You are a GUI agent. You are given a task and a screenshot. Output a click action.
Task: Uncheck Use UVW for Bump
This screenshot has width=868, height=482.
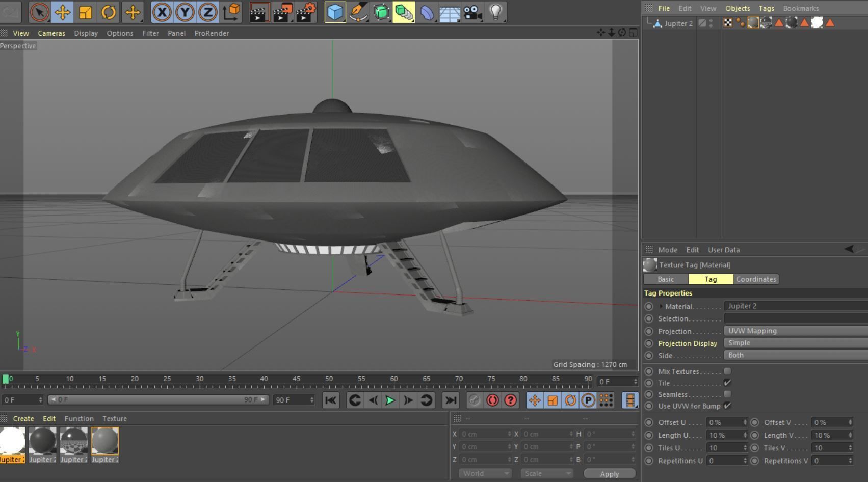727,406
